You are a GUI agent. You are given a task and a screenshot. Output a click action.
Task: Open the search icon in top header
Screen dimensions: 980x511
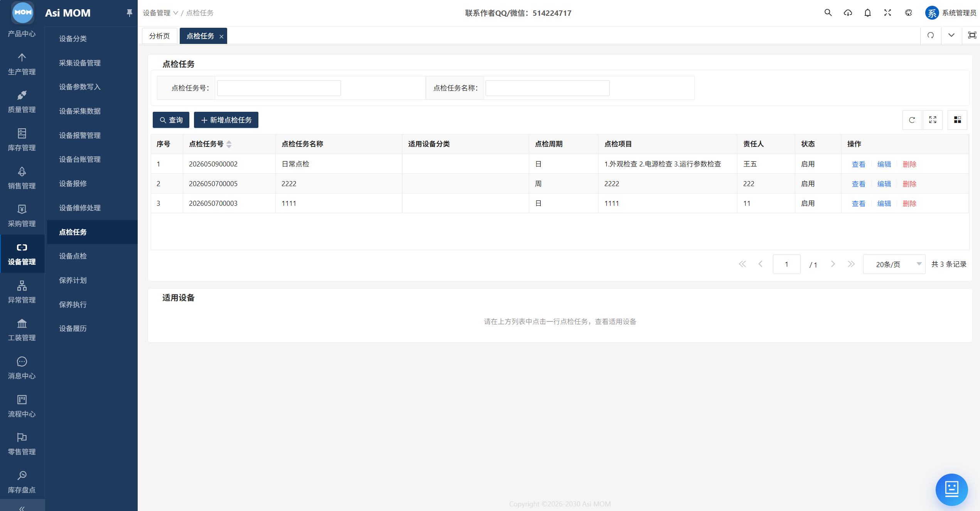click(828, 13)
